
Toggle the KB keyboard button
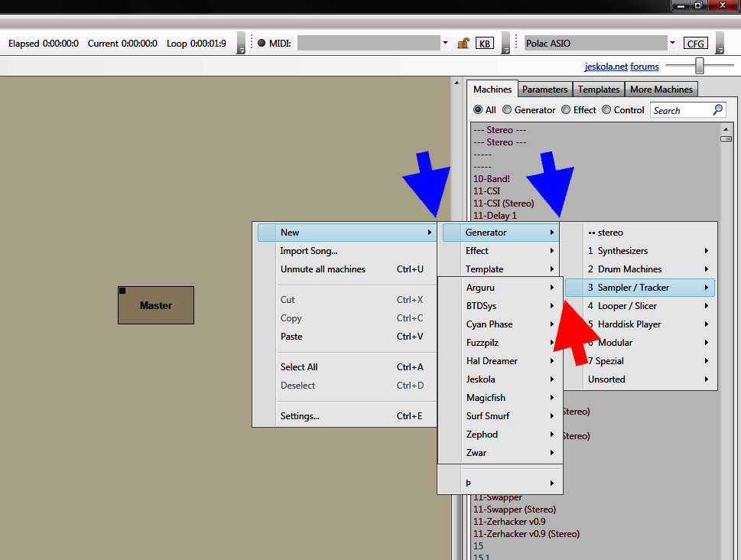[485, 44]
